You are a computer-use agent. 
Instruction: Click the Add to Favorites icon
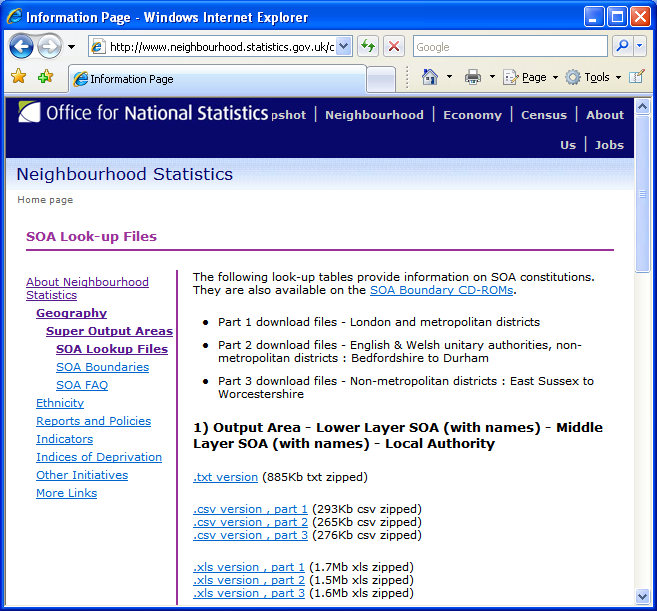(45, 77)
